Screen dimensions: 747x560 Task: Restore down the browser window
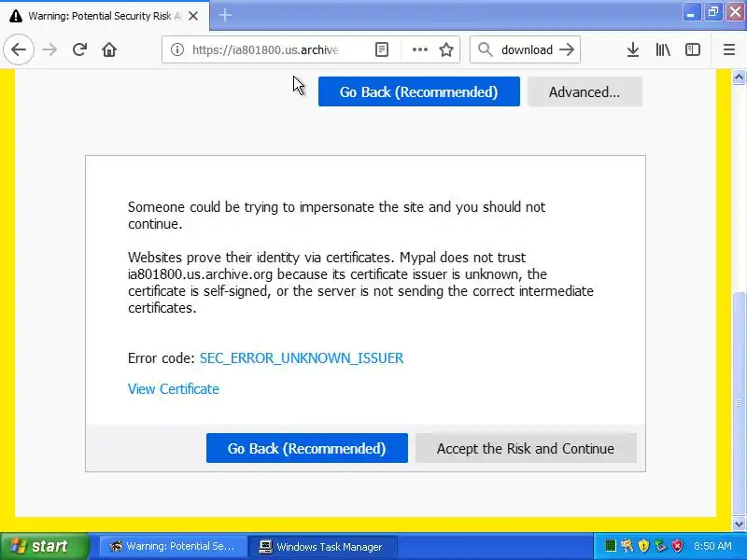pos(713,12)
